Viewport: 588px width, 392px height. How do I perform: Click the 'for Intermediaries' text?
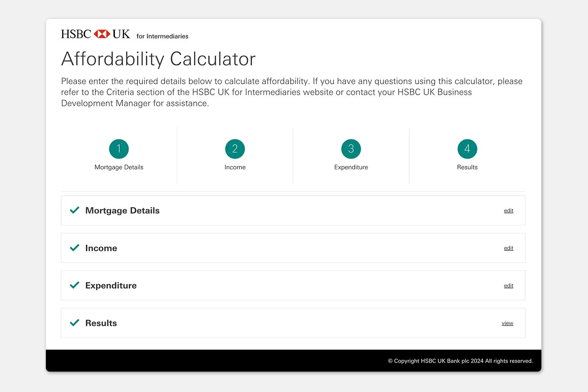(162, 36)
